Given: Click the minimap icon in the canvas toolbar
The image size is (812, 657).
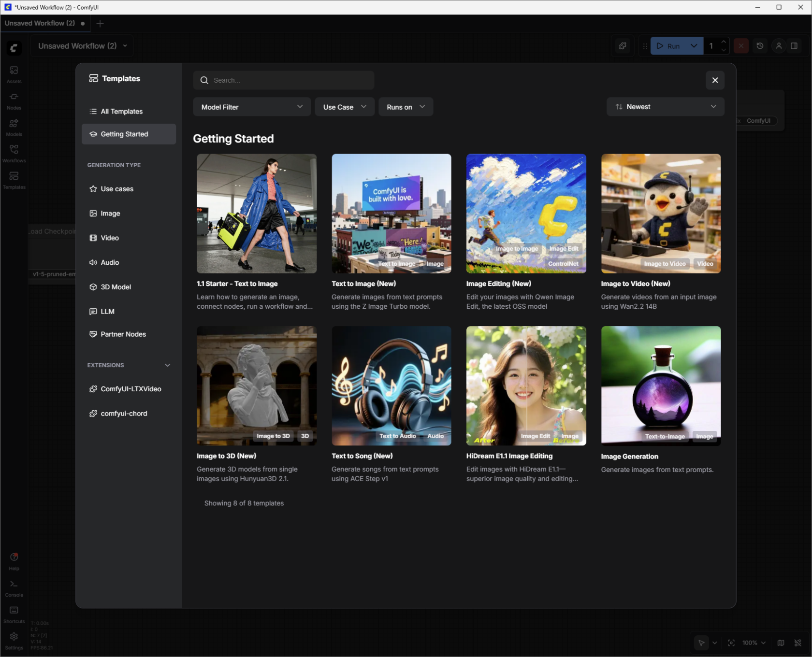Looking at the screenshot, I should [x=781, y=643].
